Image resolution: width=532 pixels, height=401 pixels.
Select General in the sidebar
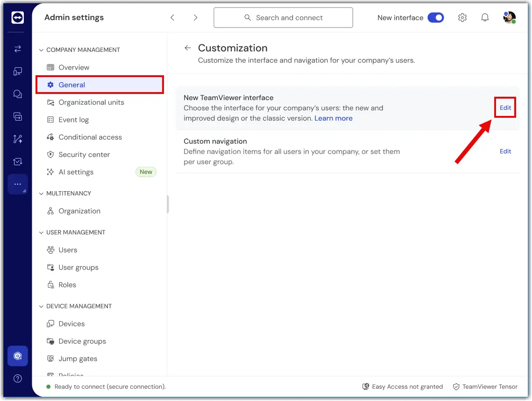(x=100, y=85)
